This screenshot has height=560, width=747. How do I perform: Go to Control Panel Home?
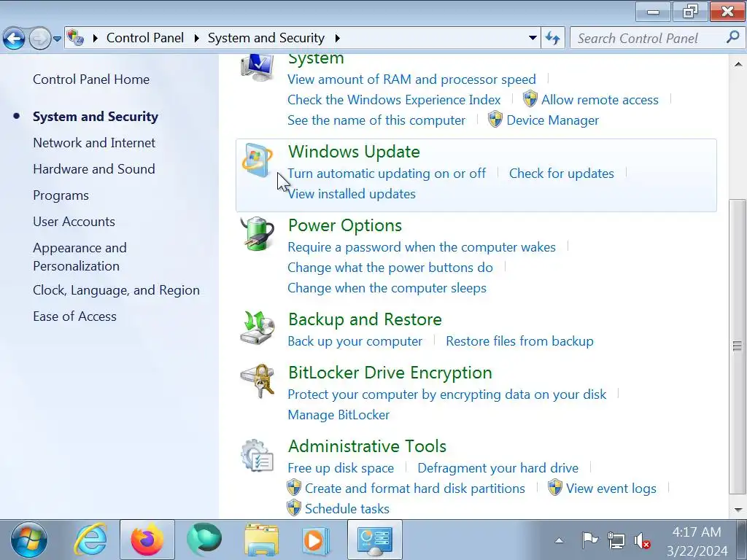(91, 79)
